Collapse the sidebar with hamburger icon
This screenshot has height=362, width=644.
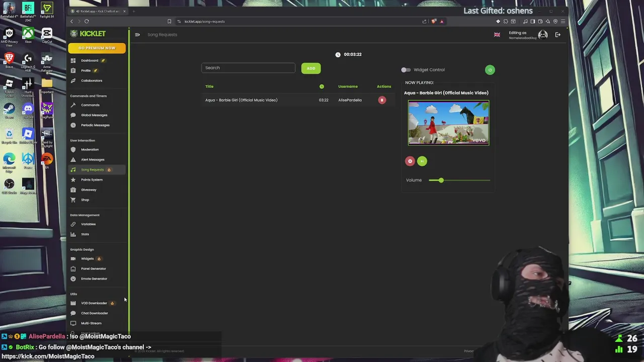[x=137, y=35]
